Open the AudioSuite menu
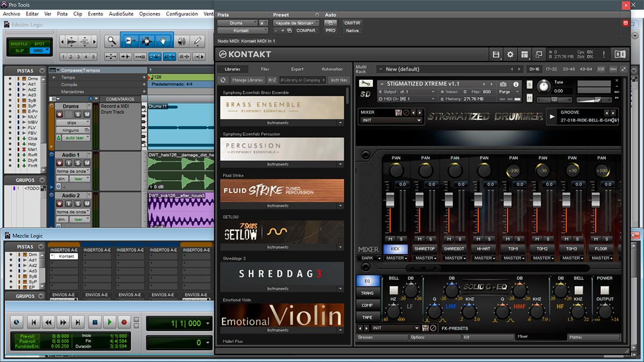Viewport: 644px width, 362px height. [121, 13]
